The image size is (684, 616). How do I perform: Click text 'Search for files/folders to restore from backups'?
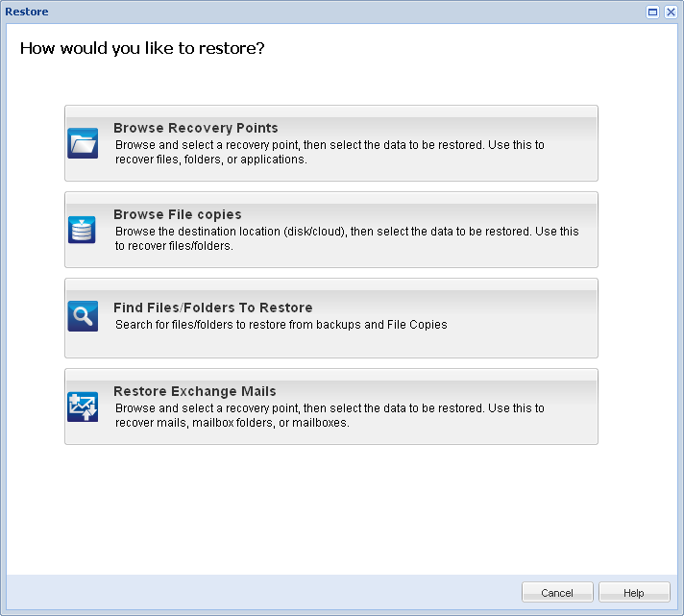pyautogui.click(x=238, y=324)
